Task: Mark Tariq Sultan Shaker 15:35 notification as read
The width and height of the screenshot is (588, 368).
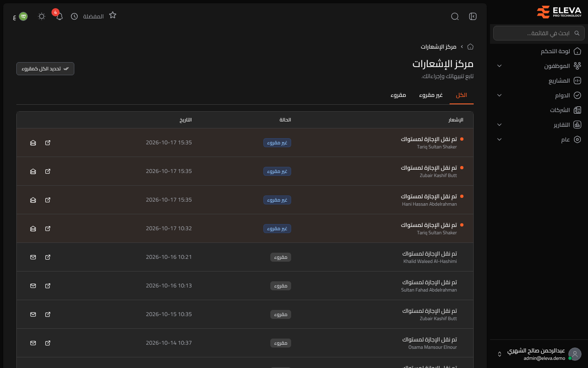Action: pyautogui.click(x=33, y=143)
